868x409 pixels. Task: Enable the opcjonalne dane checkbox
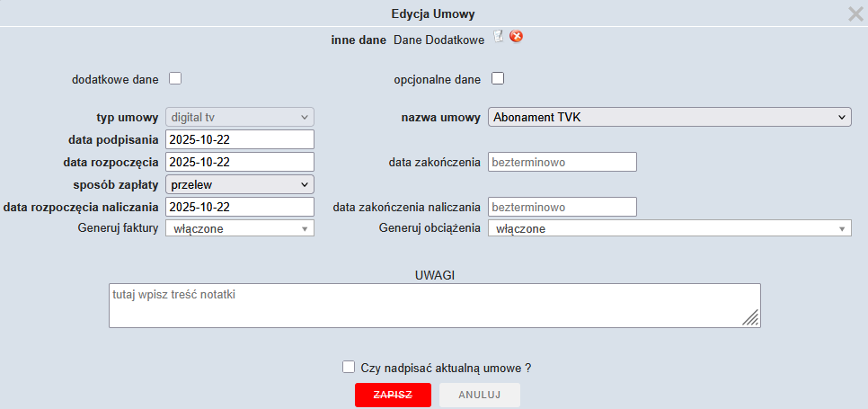click(x=497, y=78)
